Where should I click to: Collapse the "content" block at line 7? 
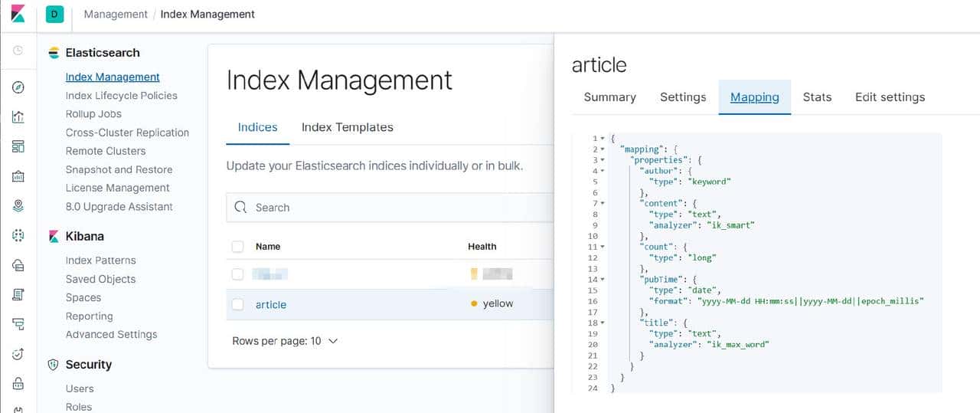(603, 204)
